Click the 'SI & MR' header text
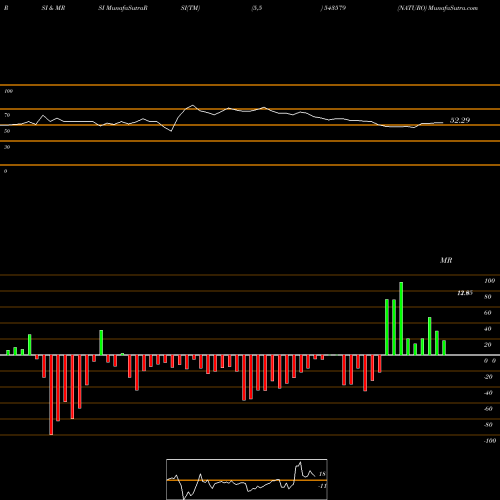Viewport: 500px width, 500px height. 53,8
